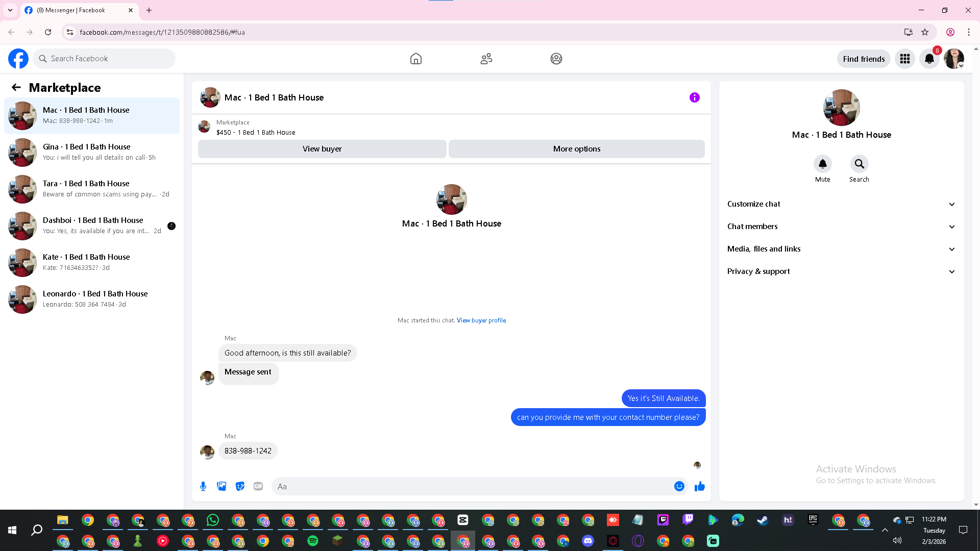Screen dimensions: 980x551
Task: Open the emoji picker in message box
Action: [x=679, y=486]
